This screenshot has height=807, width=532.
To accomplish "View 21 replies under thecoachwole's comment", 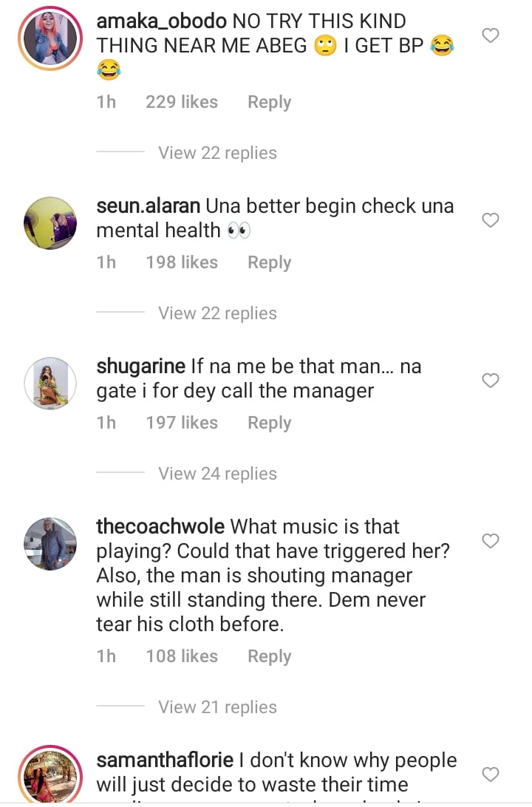I will coord(217,707).
